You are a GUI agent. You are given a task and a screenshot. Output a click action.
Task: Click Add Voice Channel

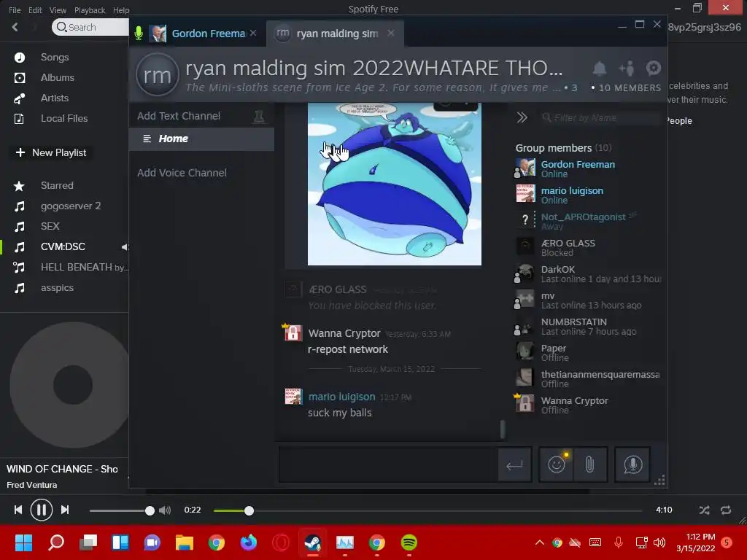pyautogui.click(x=182, y=173)
